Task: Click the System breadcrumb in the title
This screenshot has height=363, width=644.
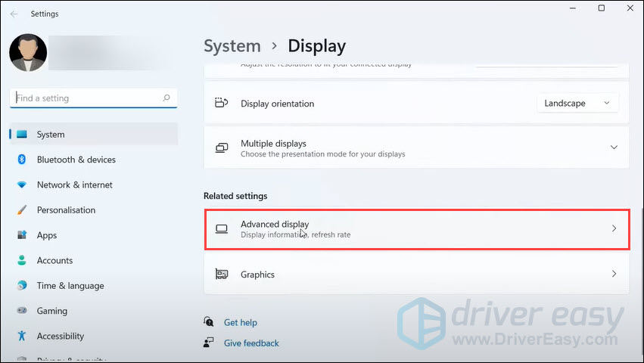Action: [232, 46]
